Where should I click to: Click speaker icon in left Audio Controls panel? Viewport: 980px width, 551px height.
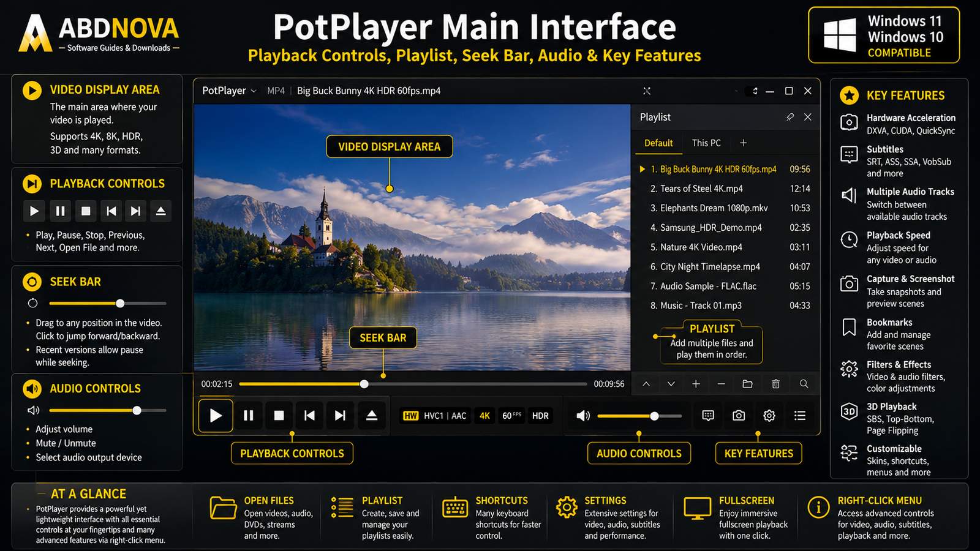(x=33, y=410)
